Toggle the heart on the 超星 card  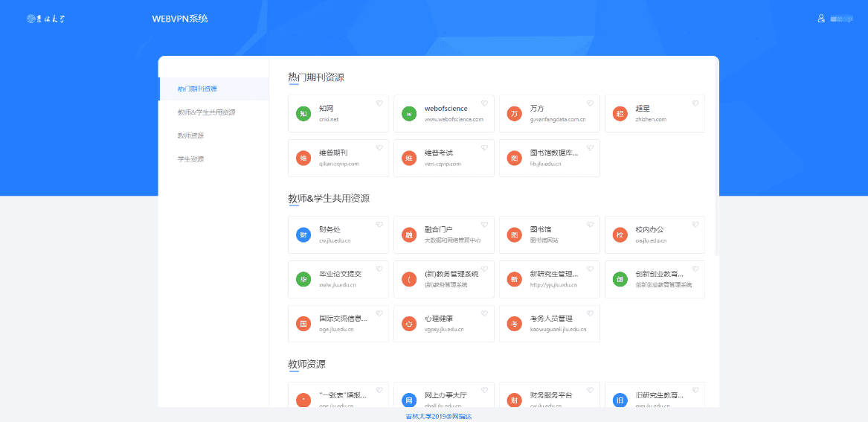pyautogui.click(x=695, y=103)
